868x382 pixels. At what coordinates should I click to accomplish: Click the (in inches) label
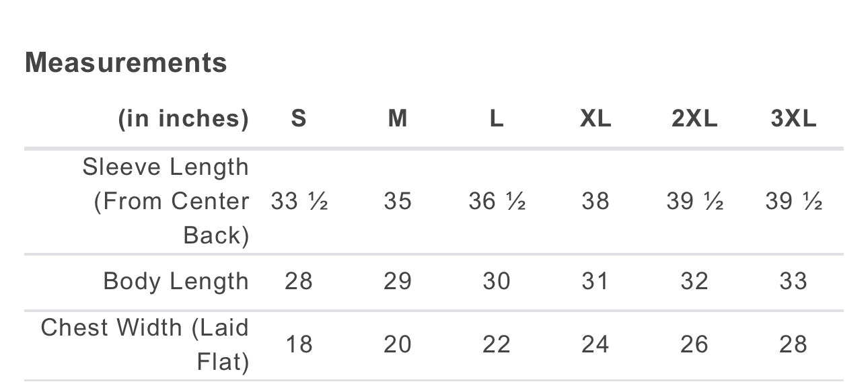click(x=183, y=119)
